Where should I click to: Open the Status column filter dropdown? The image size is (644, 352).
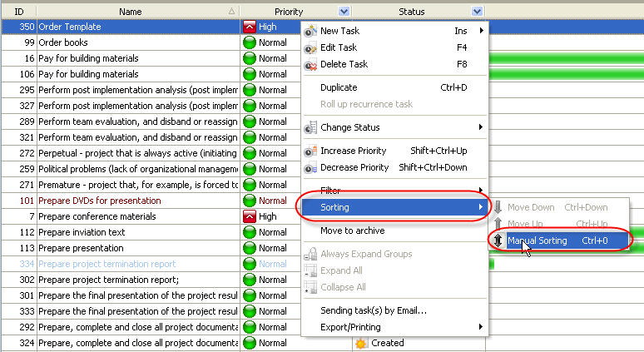point(477,12)
